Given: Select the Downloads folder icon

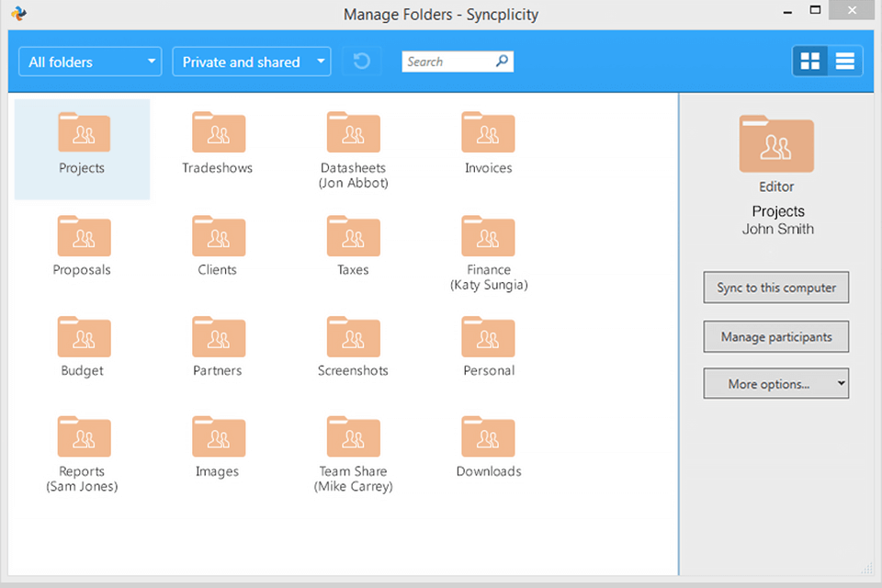Looking at the screenshot, I should pyautogui.click(x=488, y=436).
